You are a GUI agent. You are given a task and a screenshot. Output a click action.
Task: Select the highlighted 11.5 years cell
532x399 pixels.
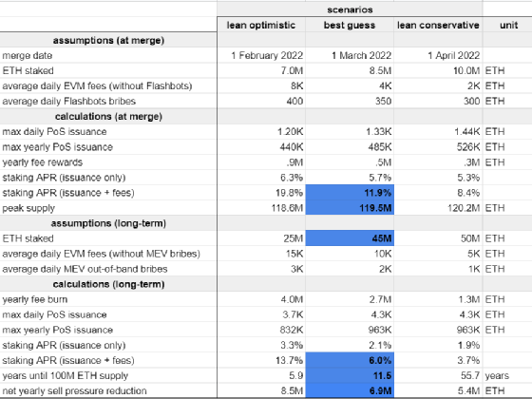point(350,375)
